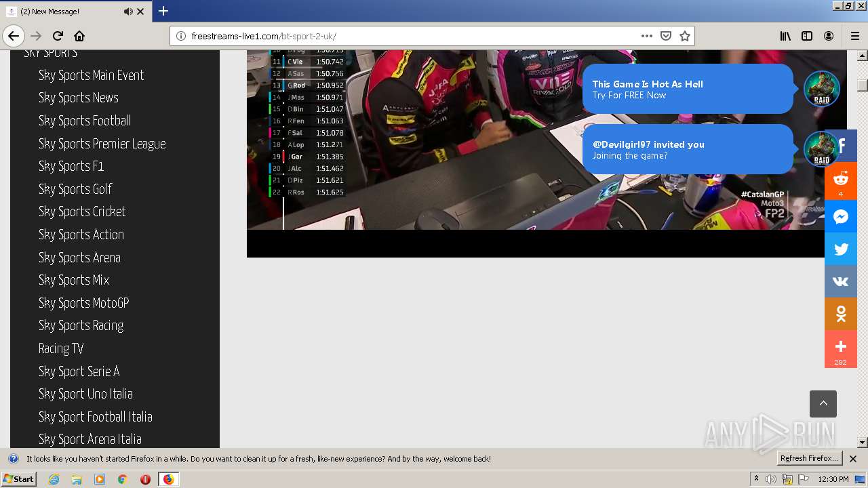The width and height of the screenshot is (868, 488).
Task: Click the Refresh Firefox button
Action: [x=810, y=458]
